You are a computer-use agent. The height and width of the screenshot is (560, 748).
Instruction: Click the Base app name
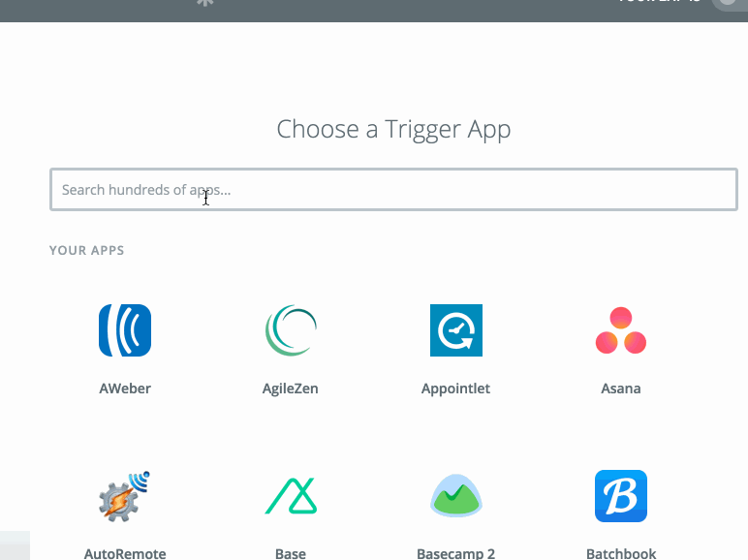click(x=291, y=554)
